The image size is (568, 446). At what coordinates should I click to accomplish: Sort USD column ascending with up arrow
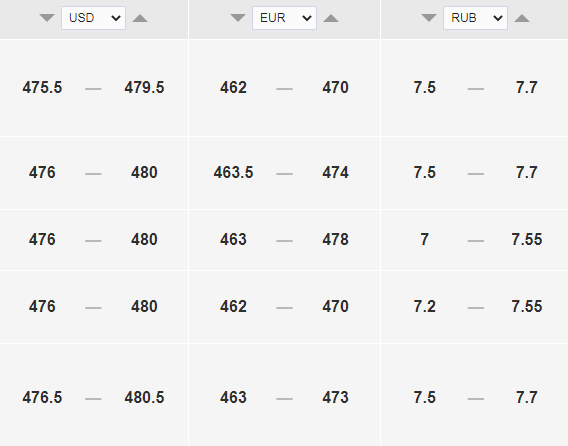pyautogui.click(x=140, y=18)
